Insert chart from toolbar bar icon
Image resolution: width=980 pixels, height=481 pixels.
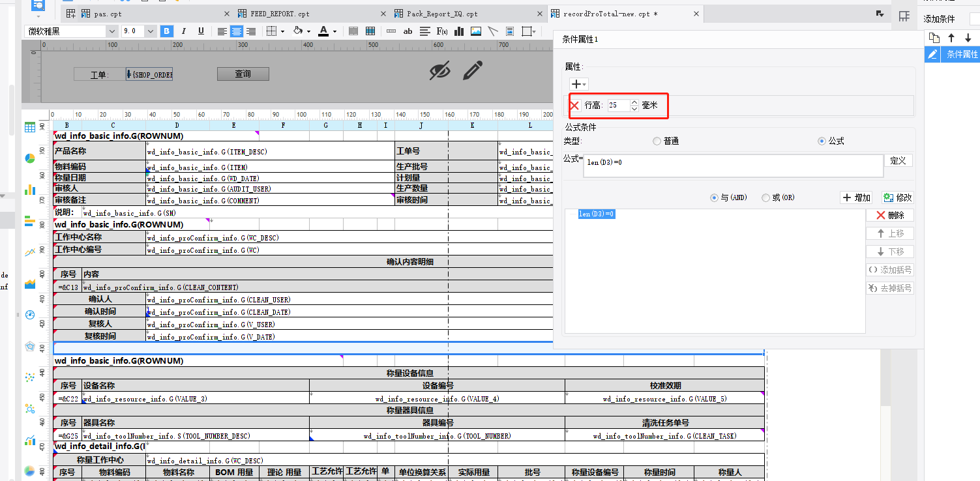tap(459, 31)
